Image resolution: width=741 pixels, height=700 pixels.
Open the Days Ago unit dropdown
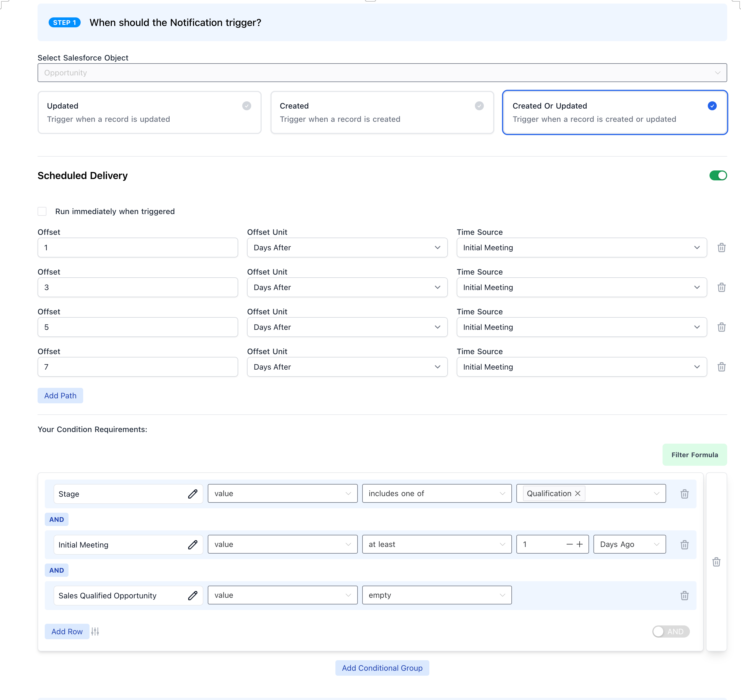point(629,544)
